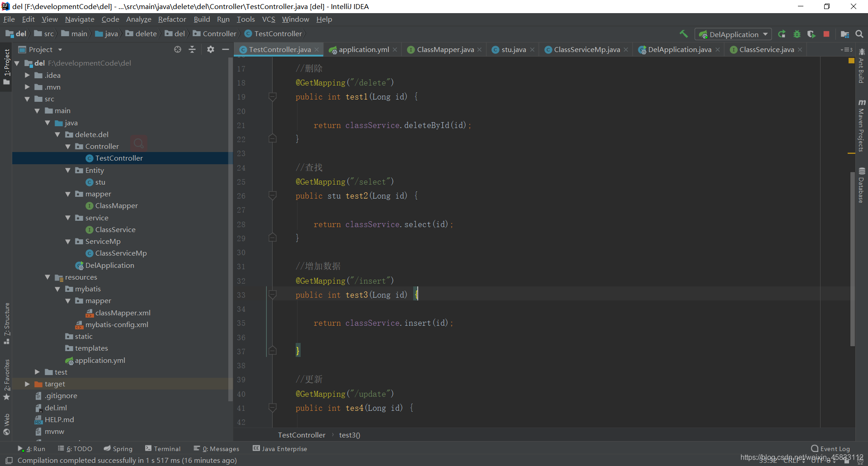This screenshot has height=466, width=868.
Task: Fold the test2 method at line 26
Action: [273, 196]
